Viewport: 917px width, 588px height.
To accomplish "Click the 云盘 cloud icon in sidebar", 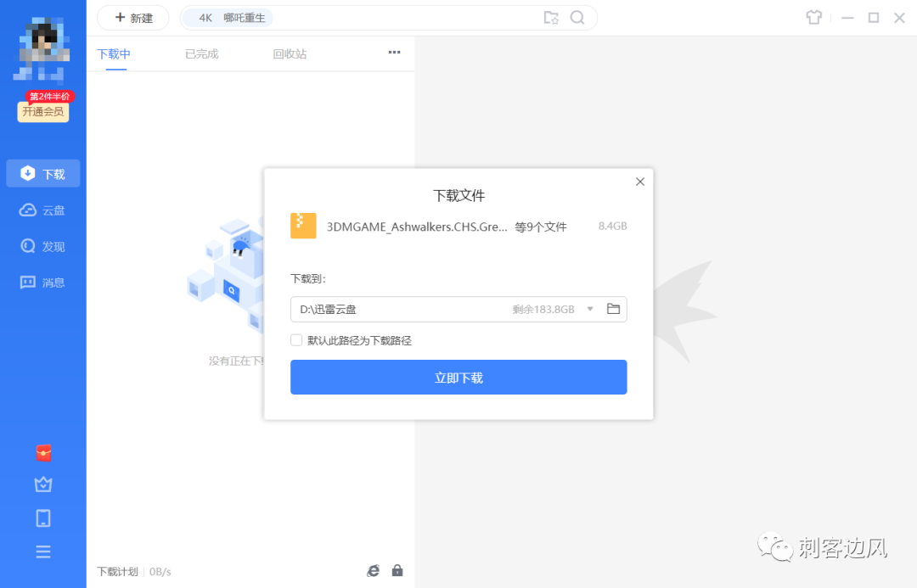I will point(27,210).
